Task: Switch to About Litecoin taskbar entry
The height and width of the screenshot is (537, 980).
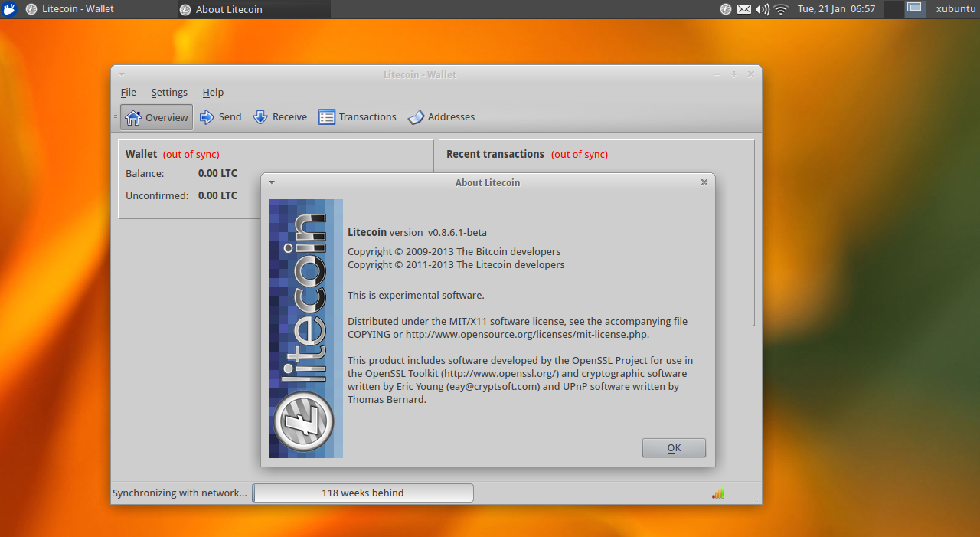Action: pyautogui.click(x=253, y=9)
